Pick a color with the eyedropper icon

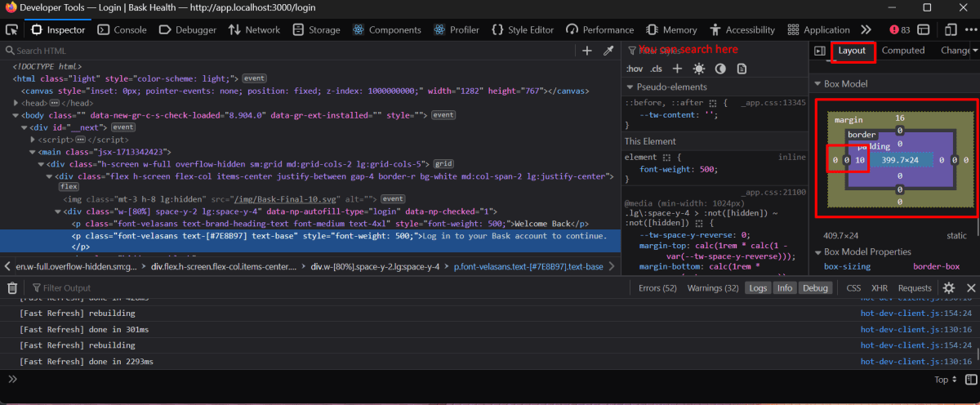(x=608, y=51)
